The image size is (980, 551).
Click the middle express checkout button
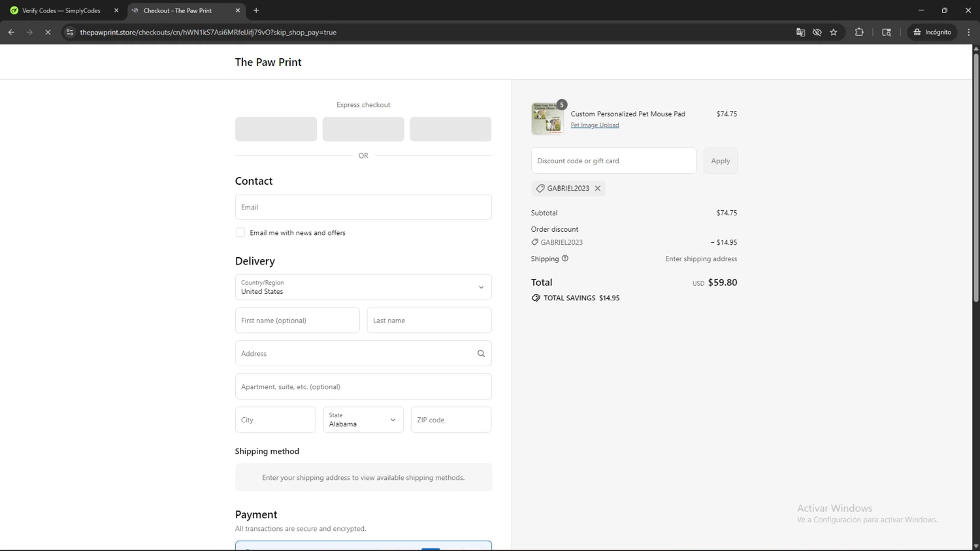click(x=363, y=129)
